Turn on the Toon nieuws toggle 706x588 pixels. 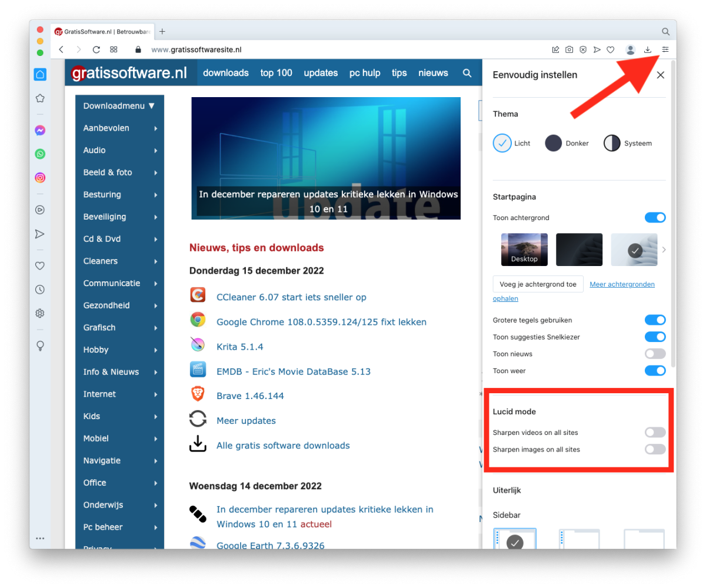point(655,354)
